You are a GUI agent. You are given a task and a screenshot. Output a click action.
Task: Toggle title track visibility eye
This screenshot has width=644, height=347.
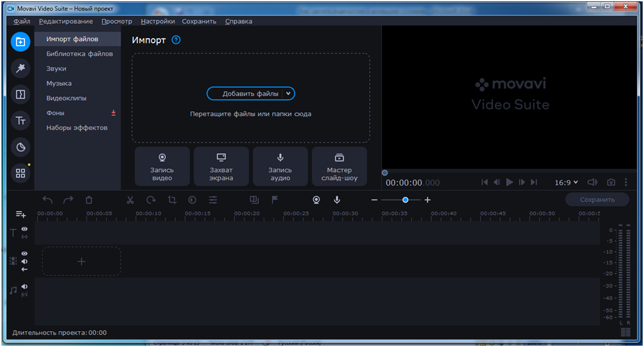coord(24,229)
